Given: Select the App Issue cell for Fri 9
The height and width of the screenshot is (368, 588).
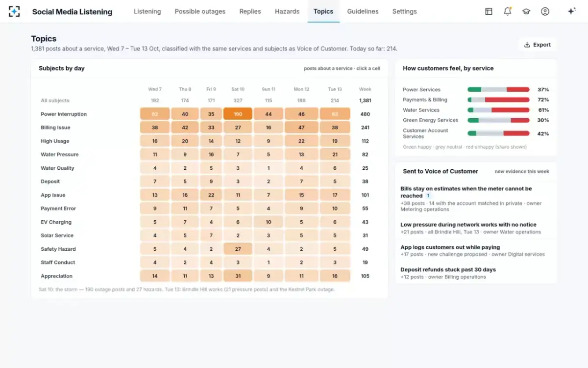Looking at the screenshot, I should (211, 195).
